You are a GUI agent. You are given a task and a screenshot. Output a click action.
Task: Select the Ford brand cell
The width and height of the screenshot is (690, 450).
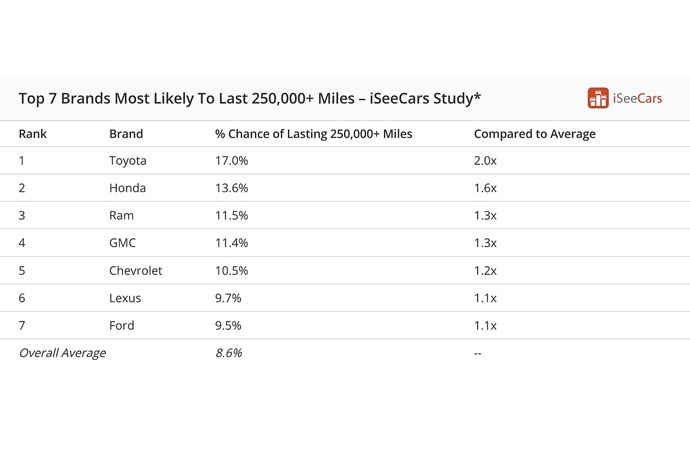(122, 326)
